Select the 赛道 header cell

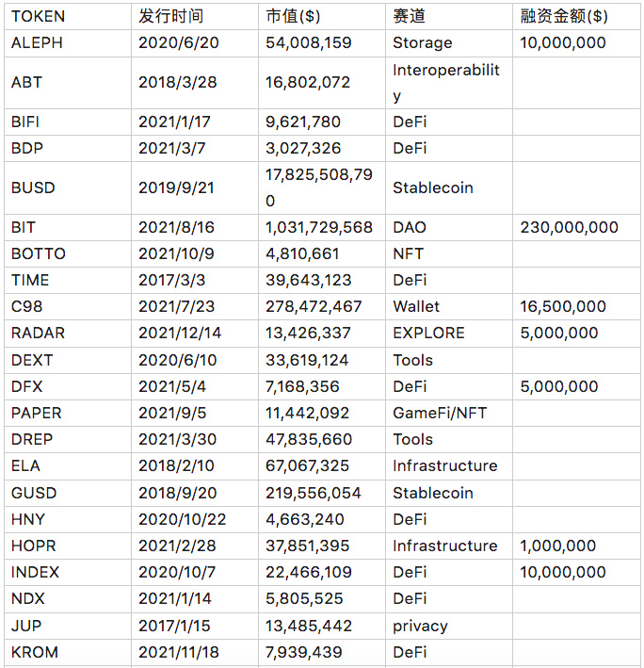(x=449, y=16)
